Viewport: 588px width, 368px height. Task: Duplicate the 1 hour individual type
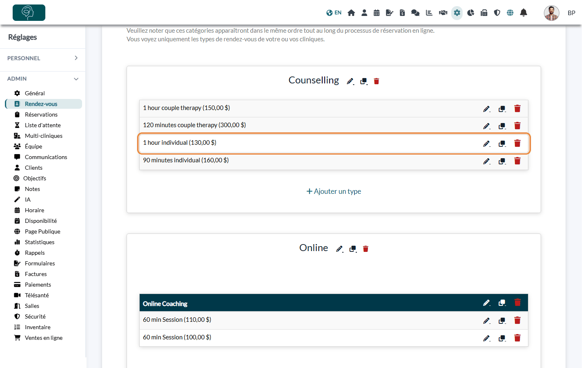tap(502, 144)
